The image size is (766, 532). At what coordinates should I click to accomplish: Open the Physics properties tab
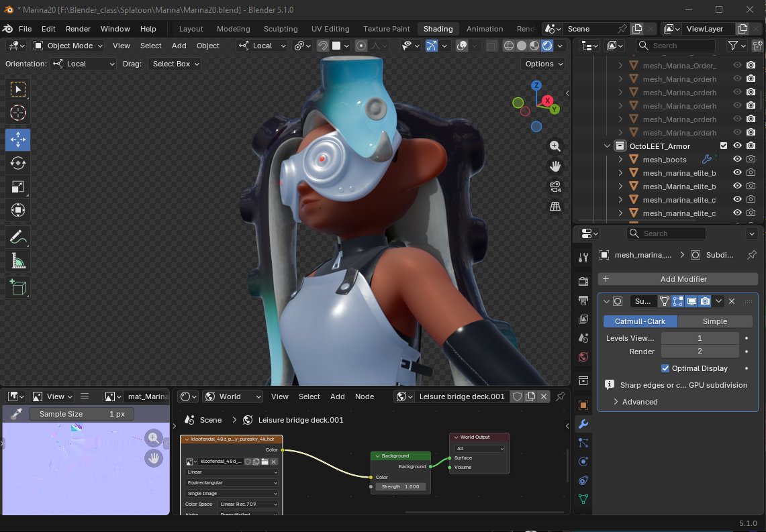pos(583,462)
